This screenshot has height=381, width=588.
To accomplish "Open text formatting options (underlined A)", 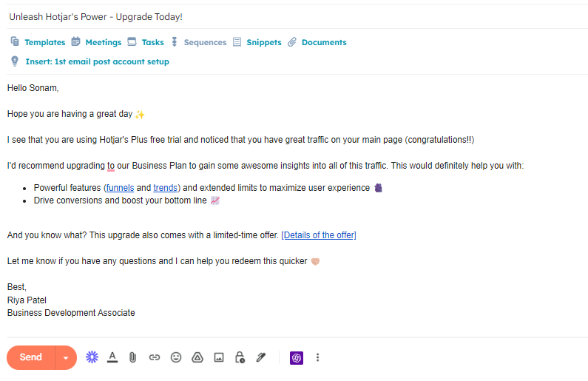I will point(112,357).
